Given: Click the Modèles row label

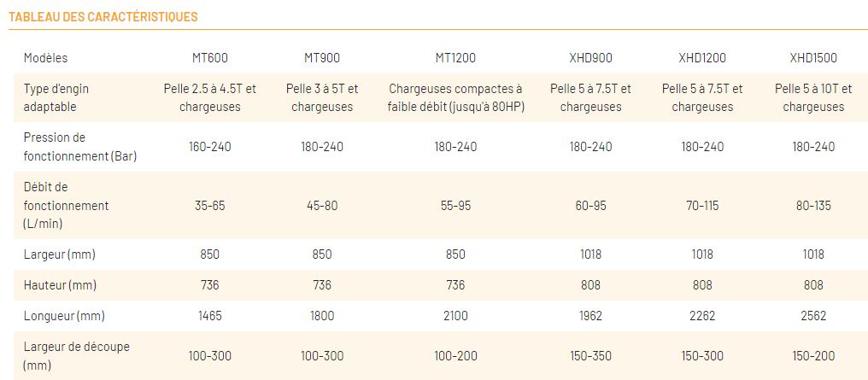Looking at the screenshot, I should (45, 58).
